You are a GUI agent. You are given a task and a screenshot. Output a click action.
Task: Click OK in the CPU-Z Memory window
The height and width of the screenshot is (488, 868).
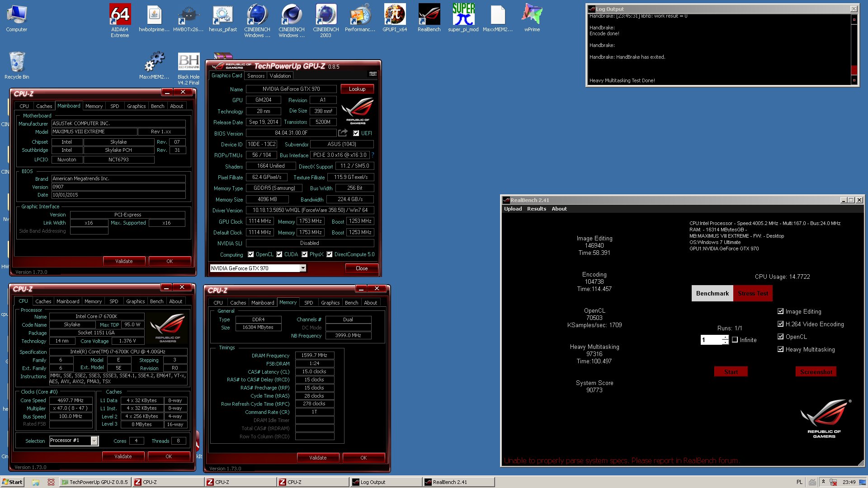[363, 458]
